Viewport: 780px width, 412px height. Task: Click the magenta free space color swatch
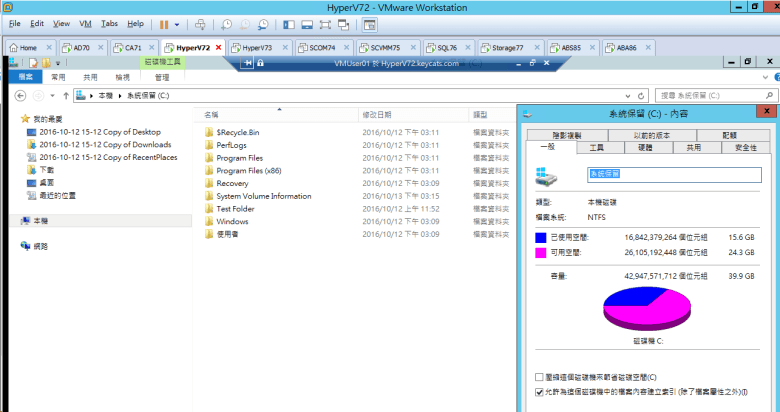[x=540, y=252]
